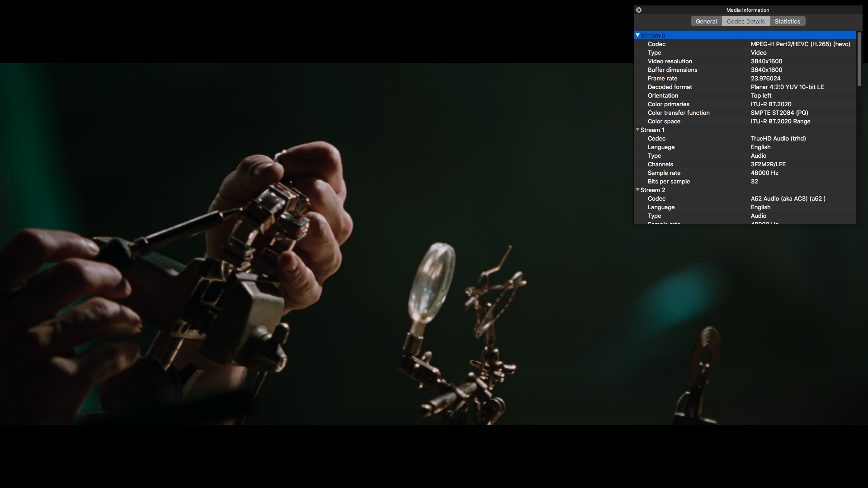Open the Statistics tab
Viewport: 868px width, 488px height.
click(787, 21)
